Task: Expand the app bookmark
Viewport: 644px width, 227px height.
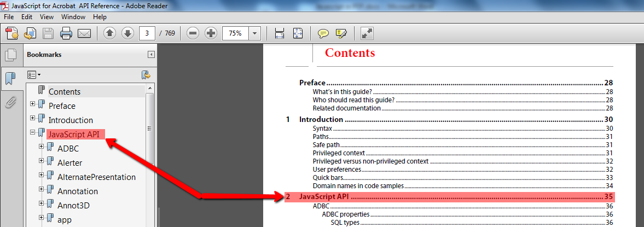Action: pos(41,218)
